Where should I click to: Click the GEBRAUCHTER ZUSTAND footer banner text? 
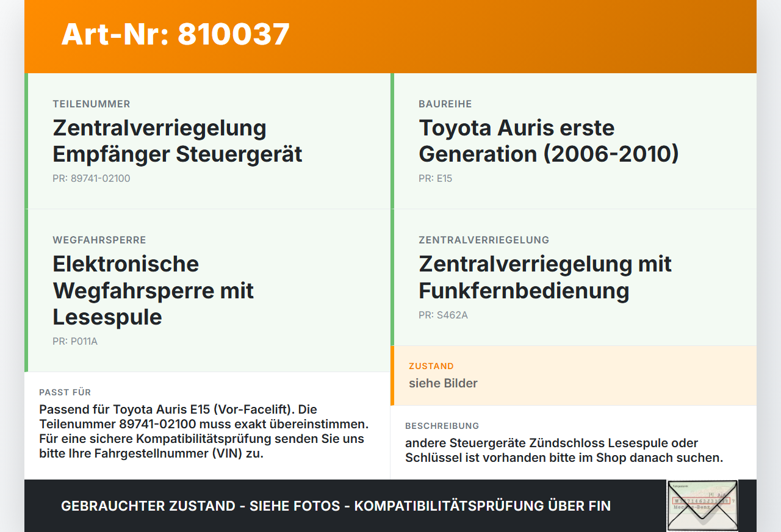coord(336,506)
